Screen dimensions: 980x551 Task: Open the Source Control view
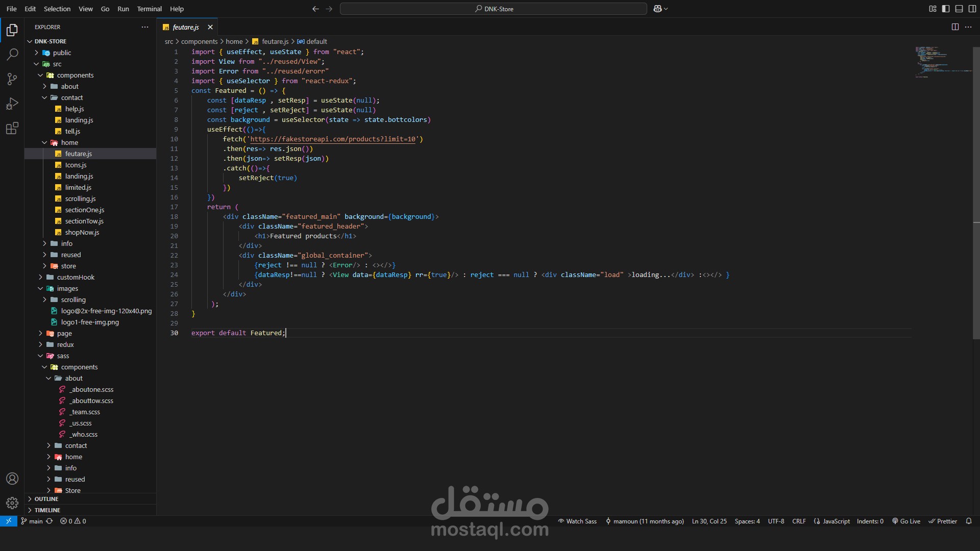tap(12, 79)
